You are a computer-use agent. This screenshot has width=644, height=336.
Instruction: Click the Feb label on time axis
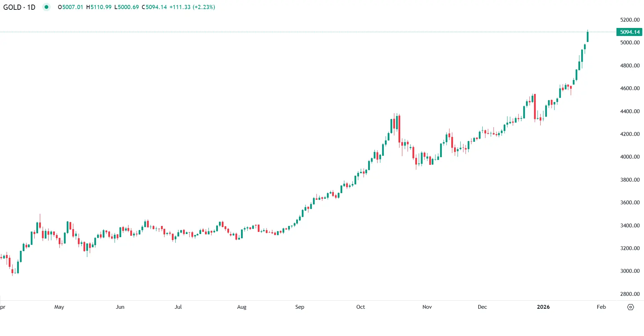pyautogui.click(x=601, y=307)
